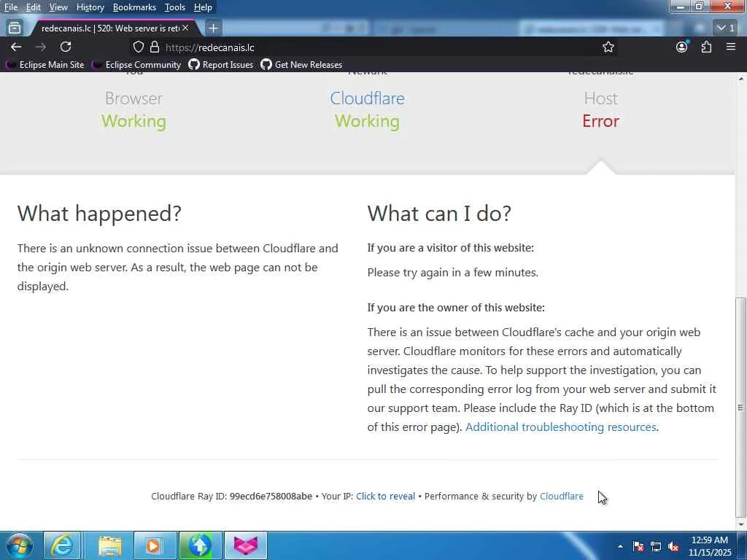
Task: Click to reveal your IP
Action: pos(385,496)
